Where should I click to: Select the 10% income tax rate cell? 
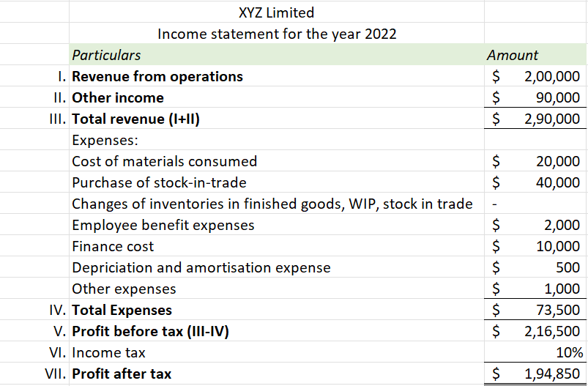(x=569, y=352)
